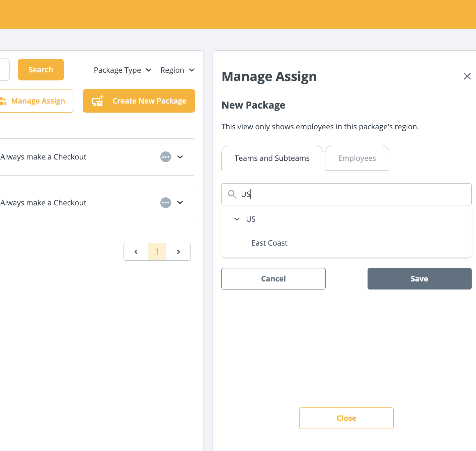Close the Manage Assign panel via X icon
Viewport: 476px width, 451px height.
(x=467, y=76)
